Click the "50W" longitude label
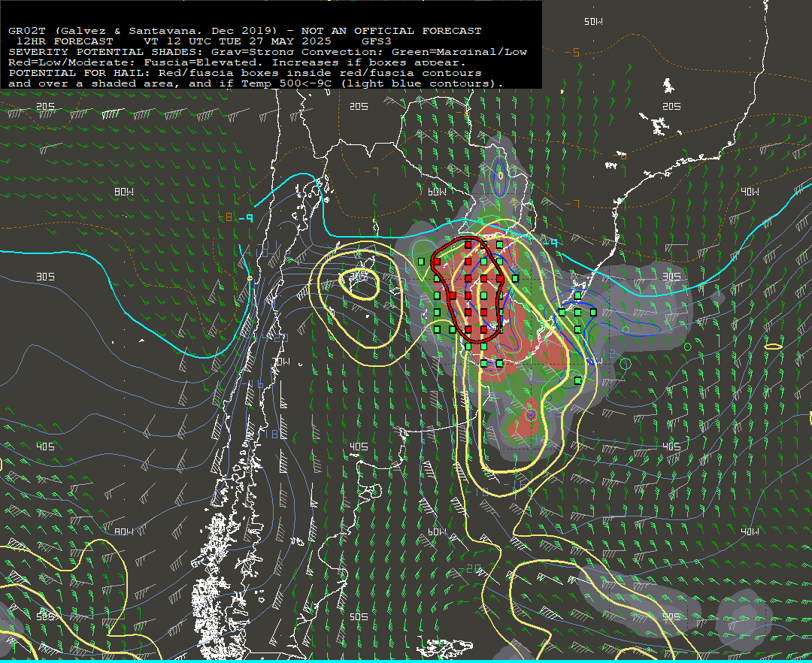The image size is (812, 663). click(x=593, y=22)
